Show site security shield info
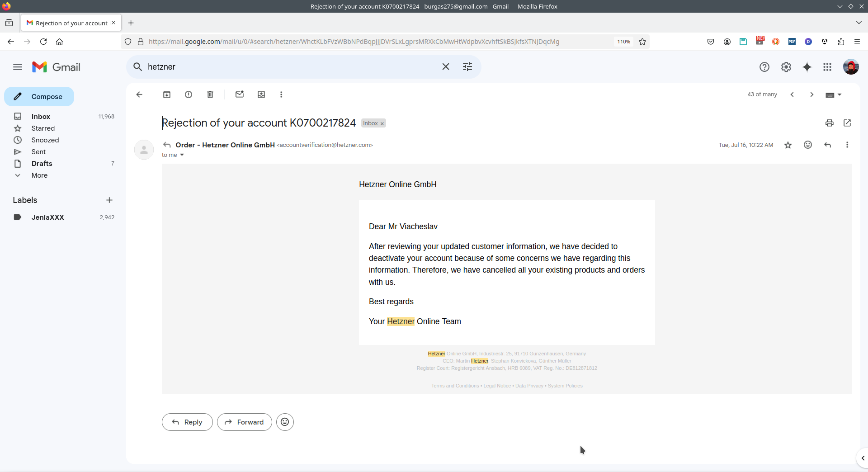 coord(128,42)
